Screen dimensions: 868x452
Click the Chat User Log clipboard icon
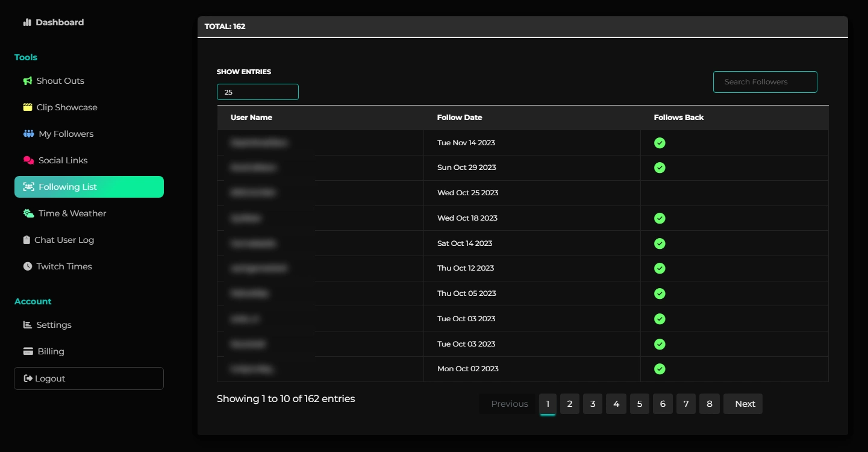[27, 240]
